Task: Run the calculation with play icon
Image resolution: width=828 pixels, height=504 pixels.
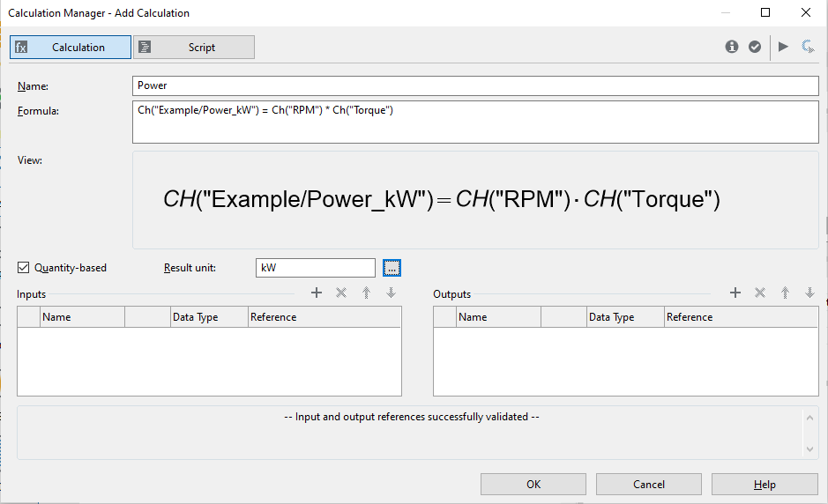Action: pyautogui.click(x=783, y=47)
